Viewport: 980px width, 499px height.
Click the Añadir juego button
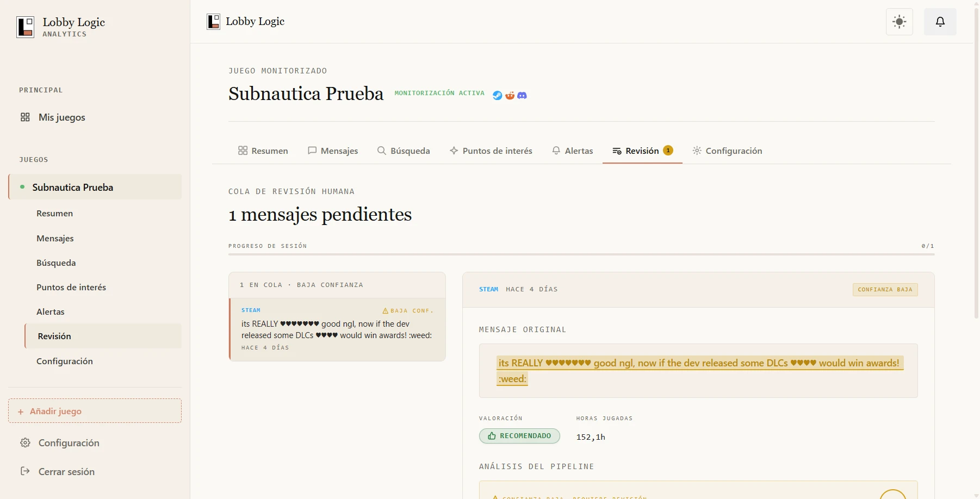click(x=95, y=411)
